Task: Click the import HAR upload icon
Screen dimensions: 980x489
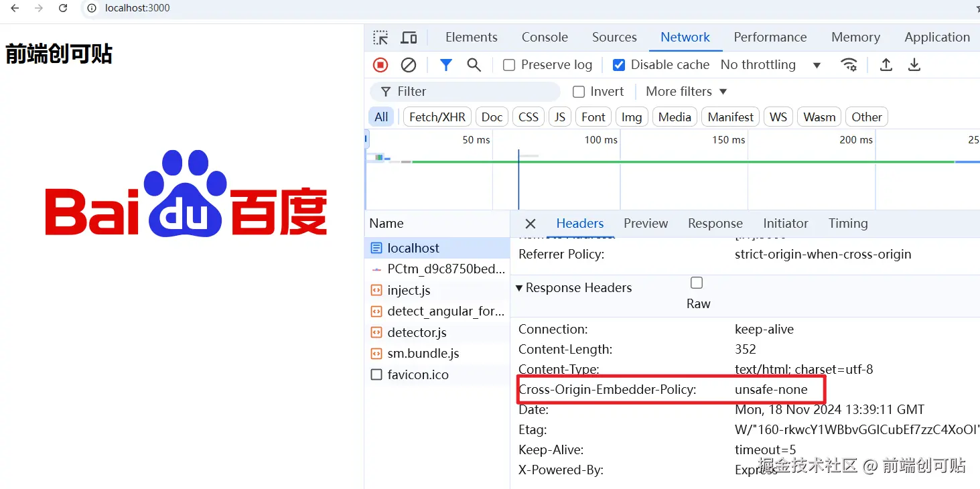Action: point(886,65)
